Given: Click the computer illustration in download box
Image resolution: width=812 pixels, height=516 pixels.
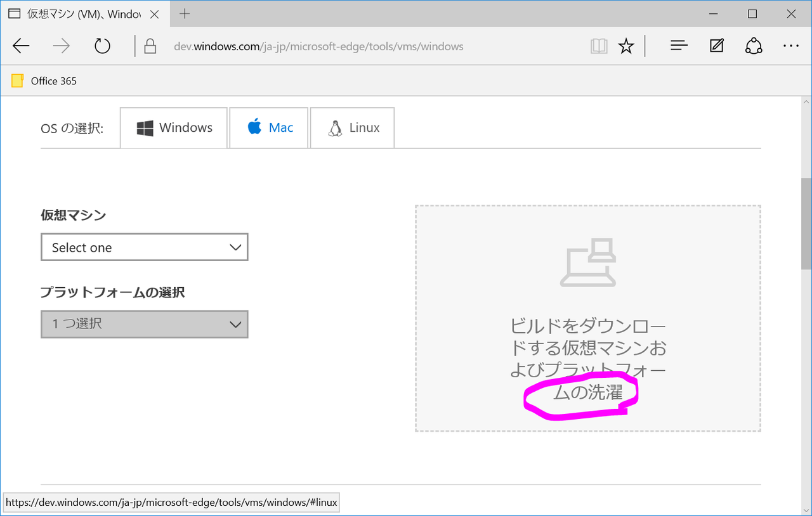Looking at the screenshot, I should (588, 262).
